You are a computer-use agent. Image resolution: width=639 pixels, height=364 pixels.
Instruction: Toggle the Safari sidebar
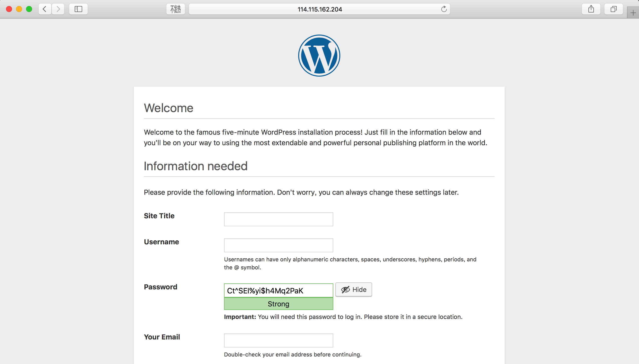78,9
